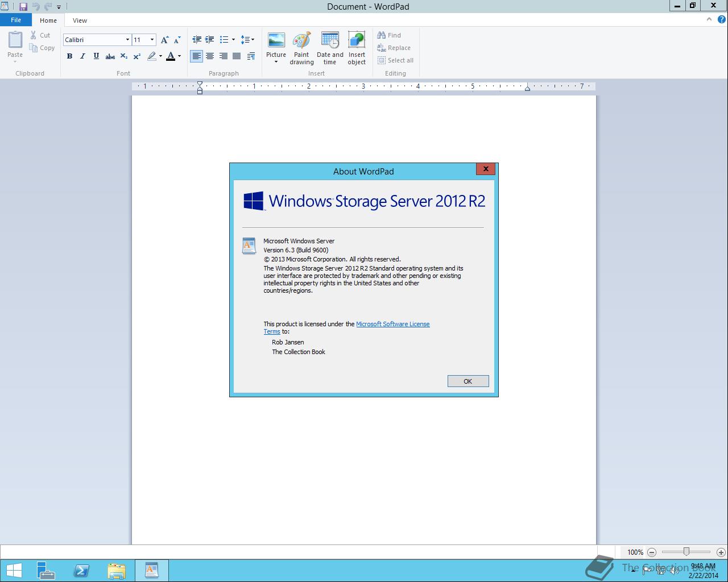
Task: Click Select all command
Action: (395, 60)
